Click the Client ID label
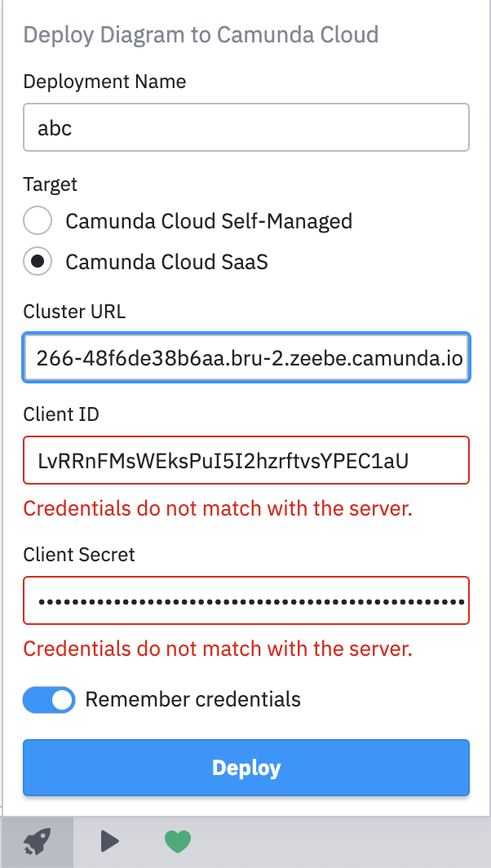Viewport: 491px width, 868px height. pos(60,414)
